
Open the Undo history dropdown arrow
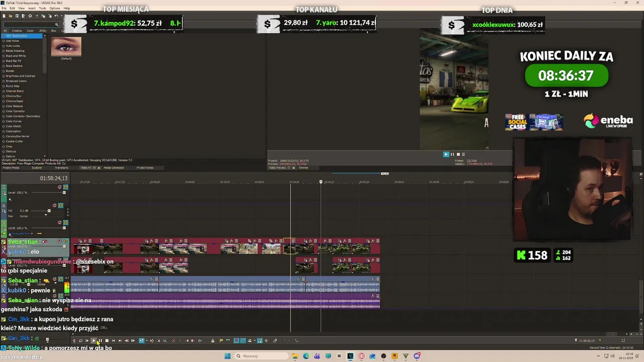pos(61,16)
